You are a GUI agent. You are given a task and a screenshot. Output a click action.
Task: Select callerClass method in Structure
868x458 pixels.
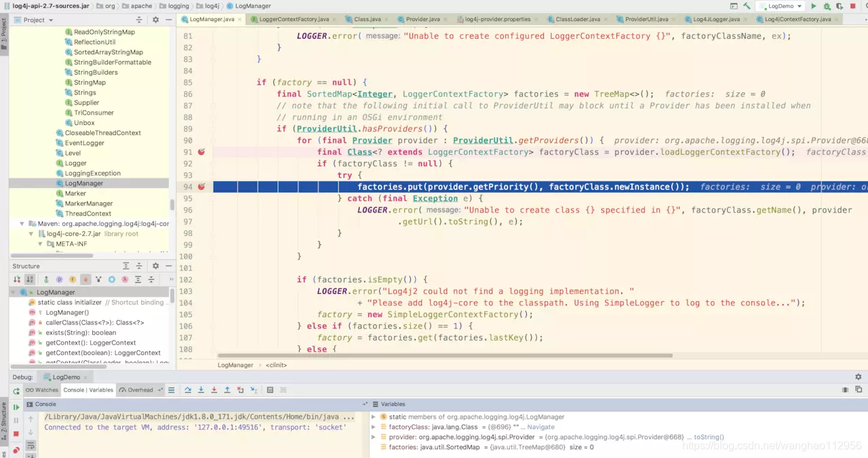point(94,322)
